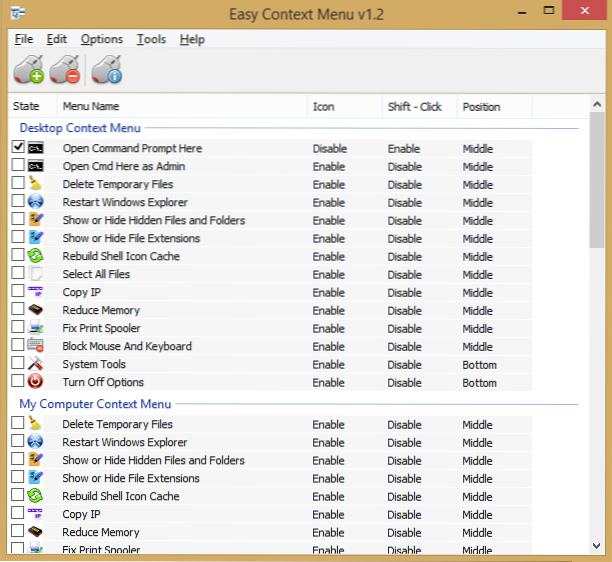
Task: Click the Open Cmd Here as Admin icon
Action: tap(36, 166)
